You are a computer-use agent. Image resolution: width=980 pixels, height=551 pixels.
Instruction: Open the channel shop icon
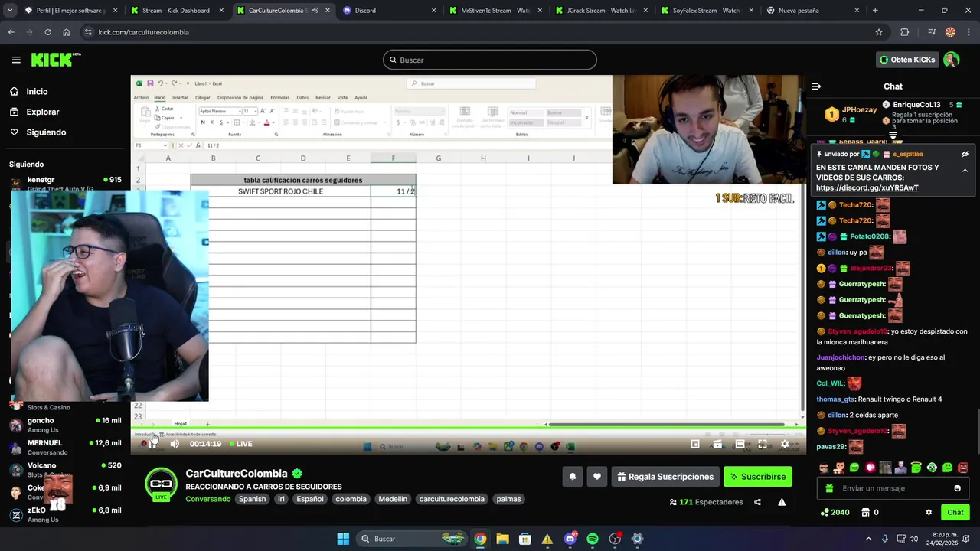click(x=866, y=512)
